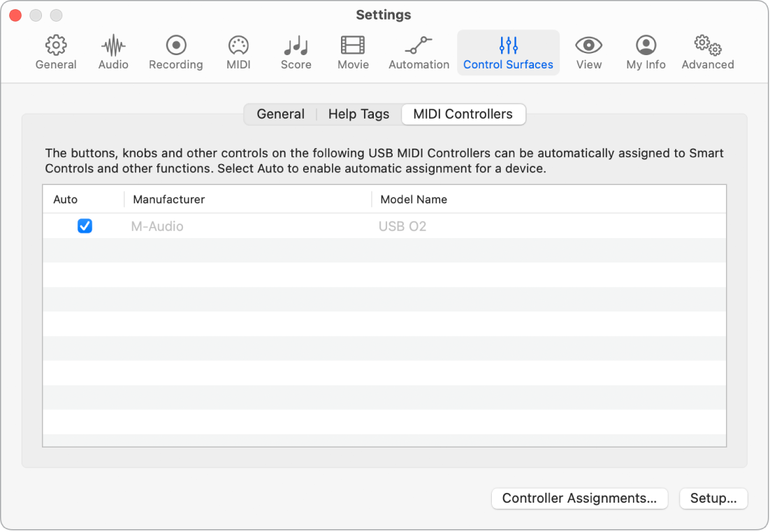Switch to the General sub-tab
Viewport: 770px width, 532px height.
coord(280,114)
